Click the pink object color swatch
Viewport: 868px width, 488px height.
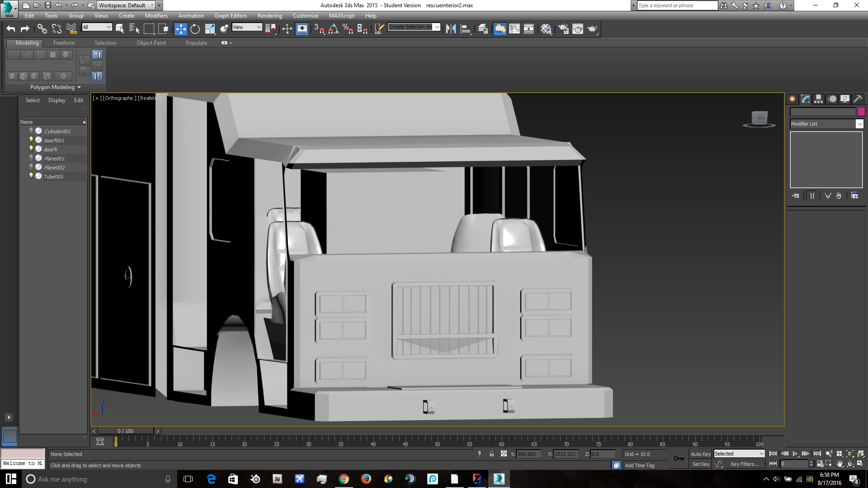click(861, 112)
